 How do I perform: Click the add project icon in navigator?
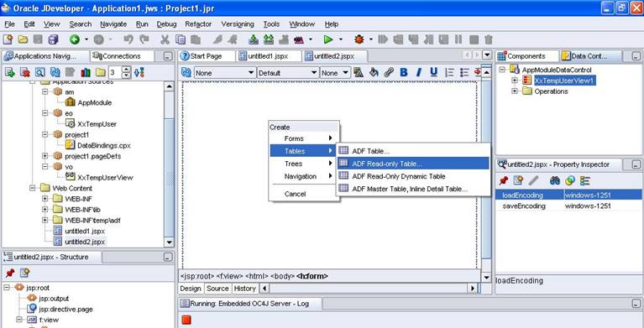[x=10, y=73]
